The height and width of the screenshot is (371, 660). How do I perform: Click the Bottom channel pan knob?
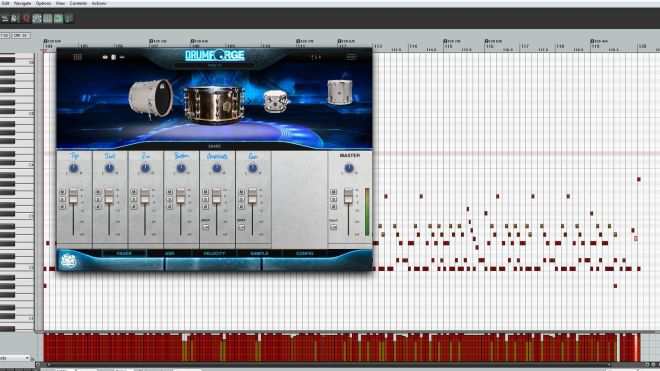pyautogui.click(x=181, y=168)
